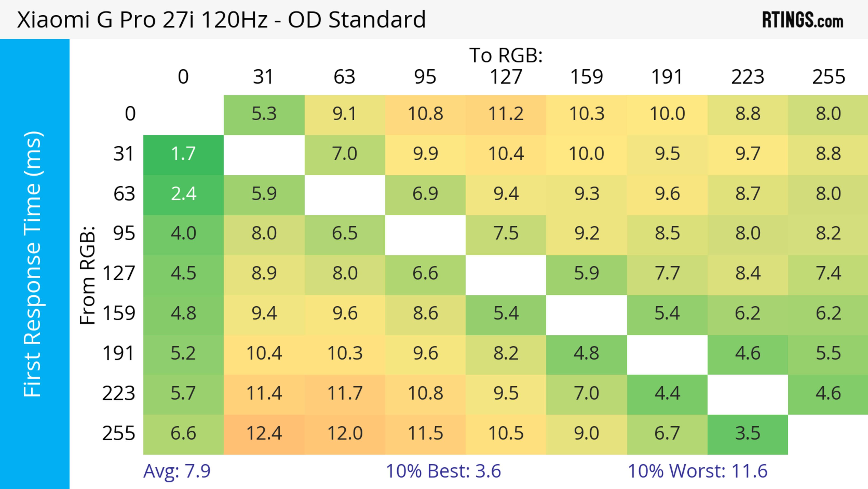Select the 11.7 cell in row 223

click(x=345, y=394)
